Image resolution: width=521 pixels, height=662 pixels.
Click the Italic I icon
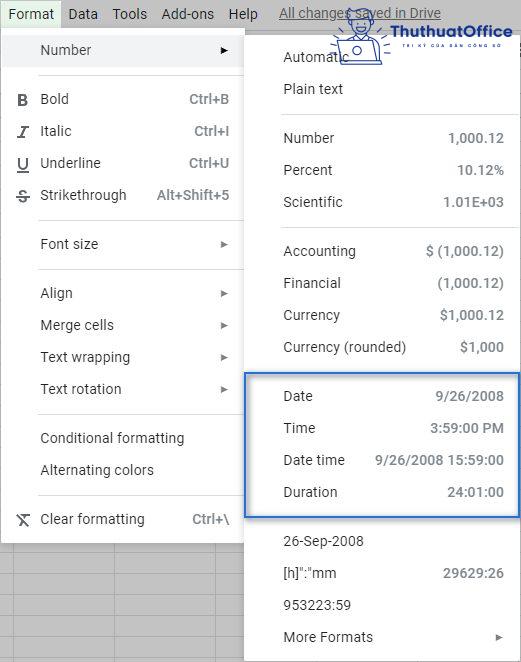click(23, 132)
